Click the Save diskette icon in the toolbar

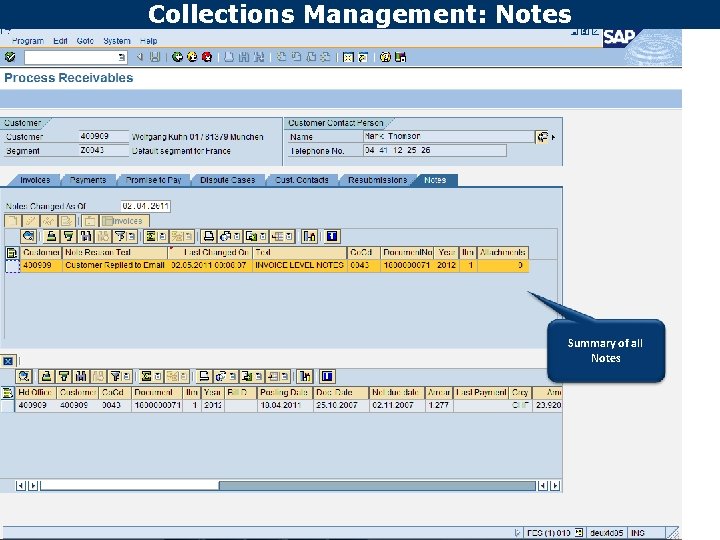point(155,57)
